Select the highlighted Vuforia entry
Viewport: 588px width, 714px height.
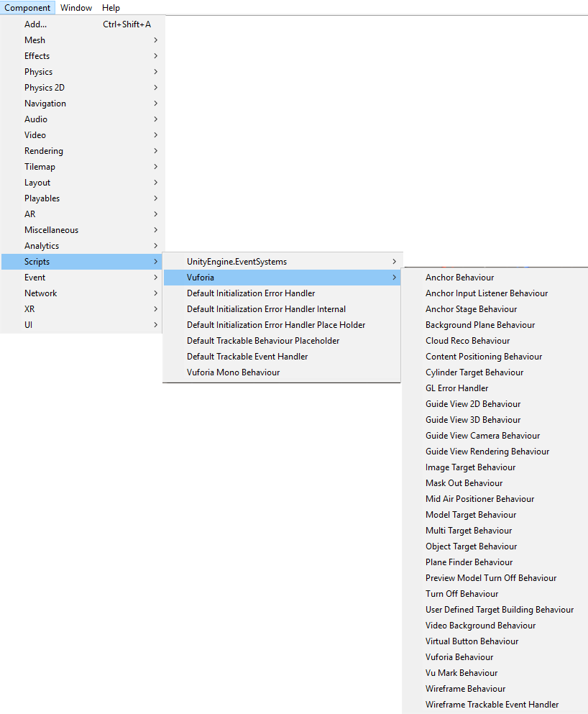[x=282, y=278]
